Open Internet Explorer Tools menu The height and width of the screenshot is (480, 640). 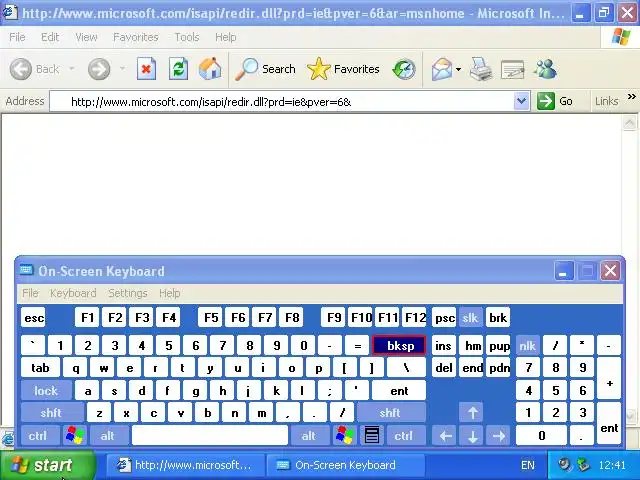pos(187,37)
